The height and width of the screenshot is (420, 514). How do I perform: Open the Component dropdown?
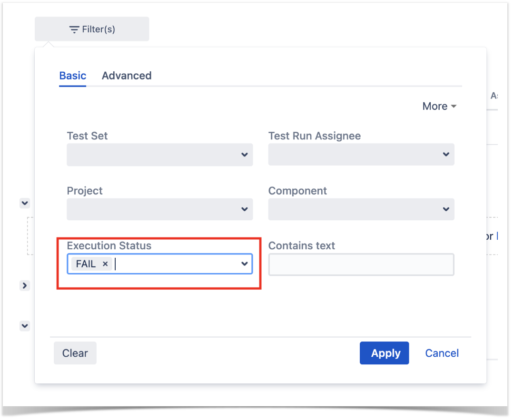click(x=361, y=209)
